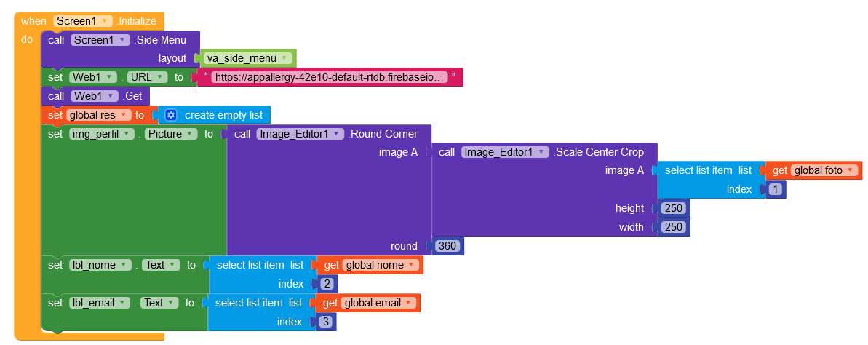Open the img_perfil component dropdown
The width and height of the screenshot is (868, 345).
point(102,134)
